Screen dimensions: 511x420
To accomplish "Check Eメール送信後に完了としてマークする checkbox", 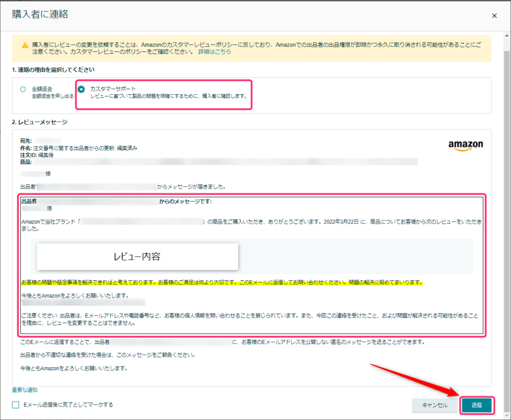I will click(x=15, y=405).
